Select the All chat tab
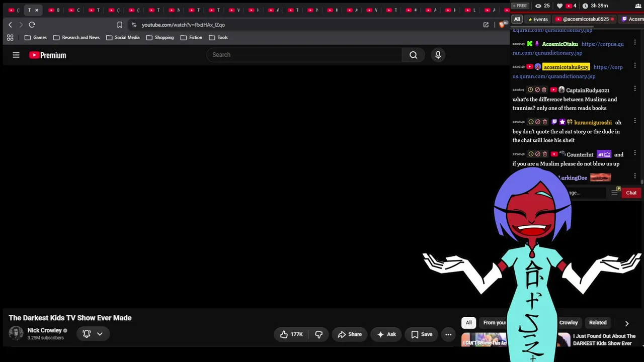Viewport: 644px width, 362px height. tap(517, 19)
